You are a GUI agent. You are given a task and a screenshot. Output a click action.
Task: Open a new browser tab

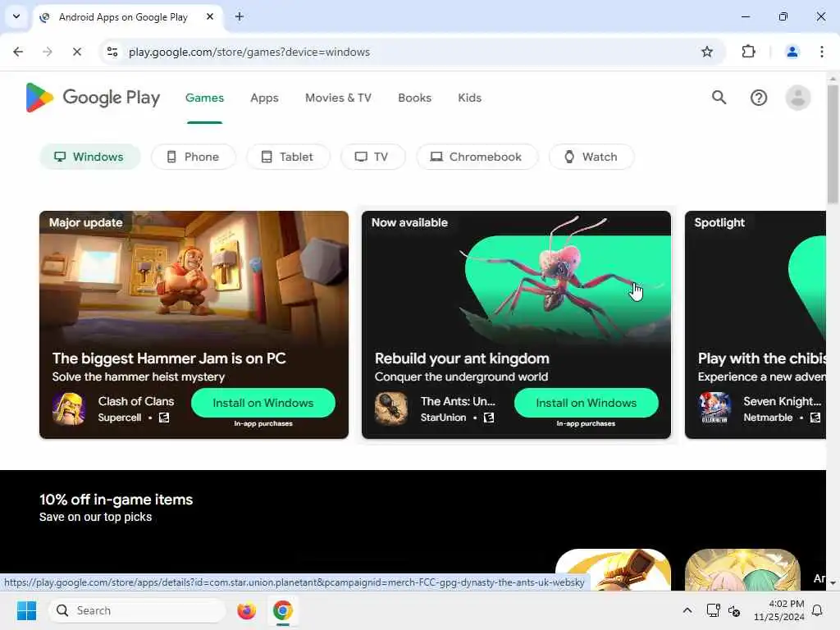240,17
